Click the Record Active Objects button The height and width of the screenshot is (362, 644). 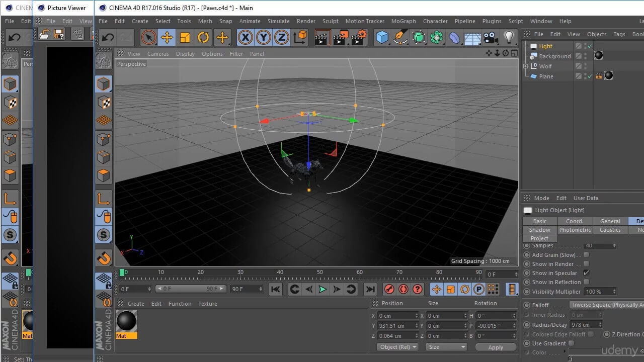(389, 289)
